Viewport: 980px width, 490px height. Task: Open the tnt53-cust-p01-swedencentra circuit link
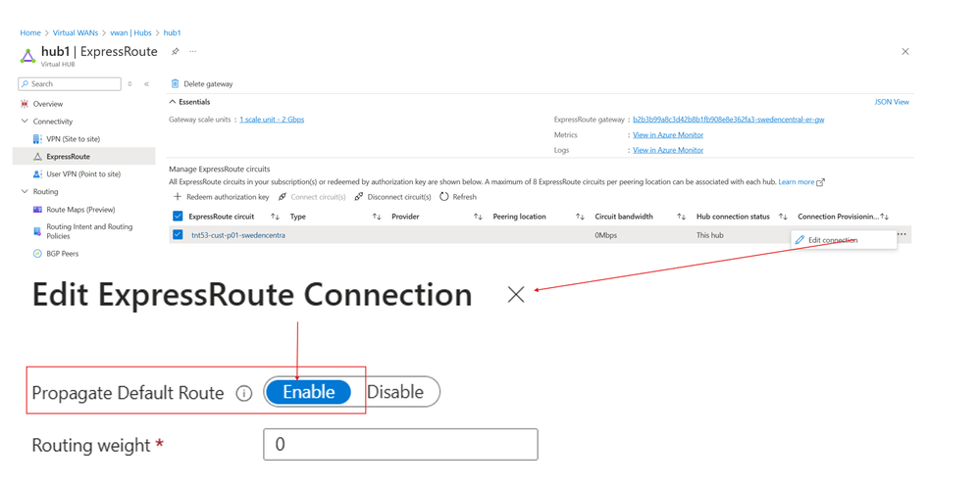(x=238, y=235)
